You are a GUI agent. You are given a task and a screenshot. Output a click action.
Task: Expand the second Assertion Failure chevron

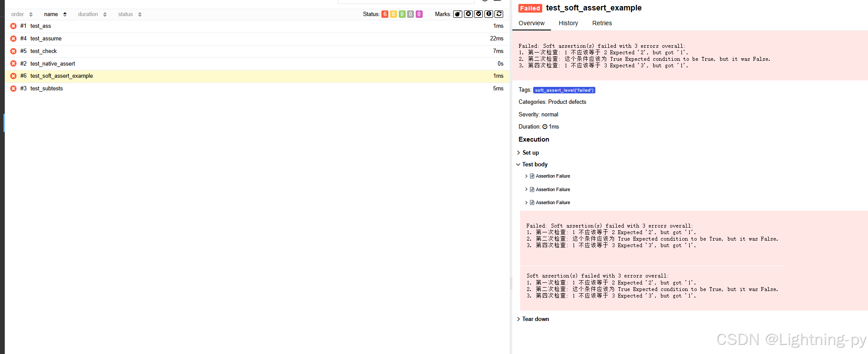pyautogui.click(x=526, y=189)
